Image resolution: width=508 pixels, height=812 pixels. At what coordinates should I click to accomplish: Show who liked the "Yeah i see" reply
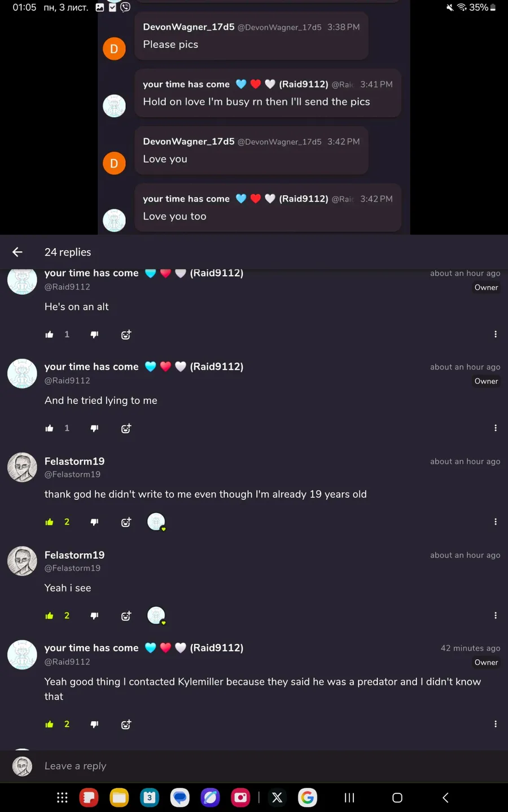tap(156, 615)
